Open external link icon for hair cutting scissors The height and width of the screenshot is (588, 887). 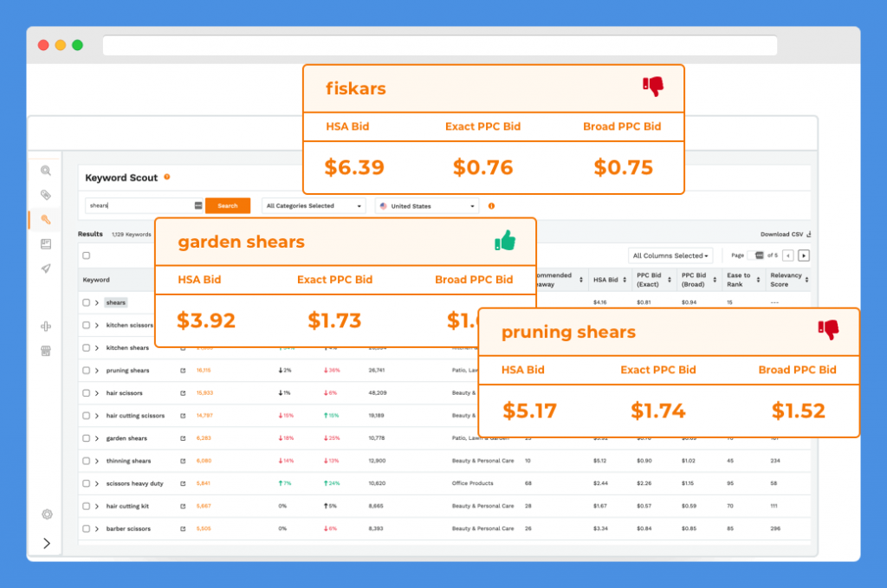183,416
